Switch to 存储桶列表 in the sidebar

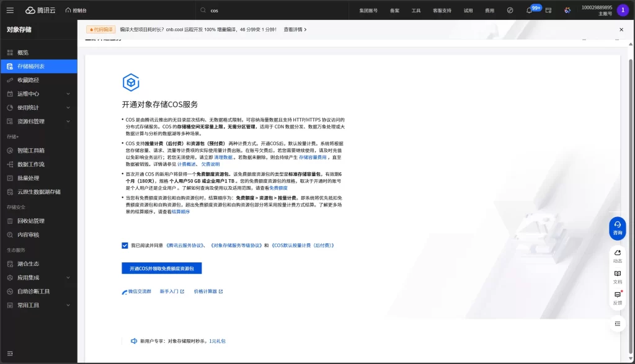pos(32,66)
